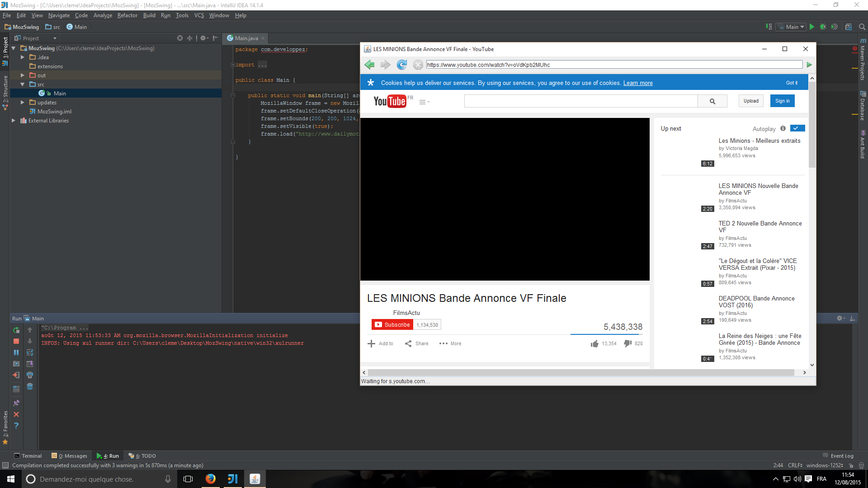Click the YouTube Upload button
868x488 pixels.
coord(751,101)
